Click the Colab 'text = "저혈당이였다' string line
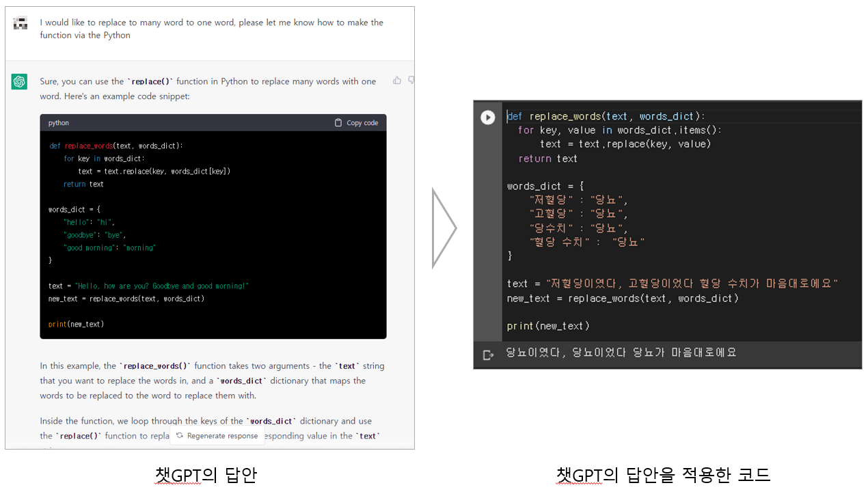Image resolution: width=868 pixels, height=494 pixels. (x=673, y=283)
